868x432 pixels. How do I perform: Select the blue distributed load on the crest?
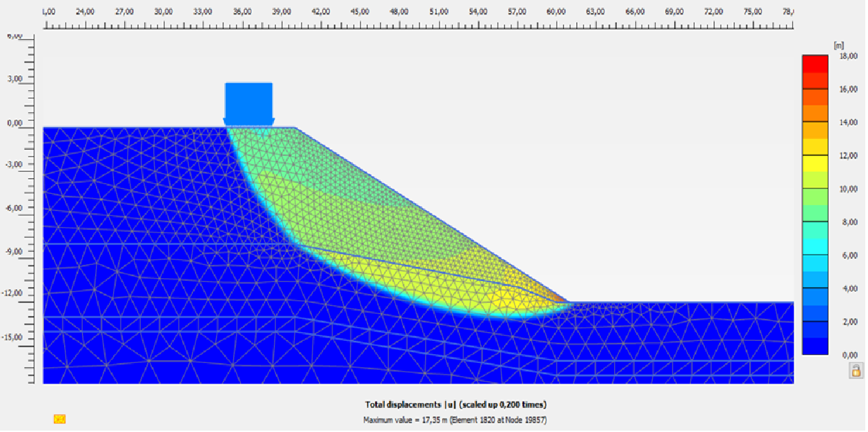249,104
